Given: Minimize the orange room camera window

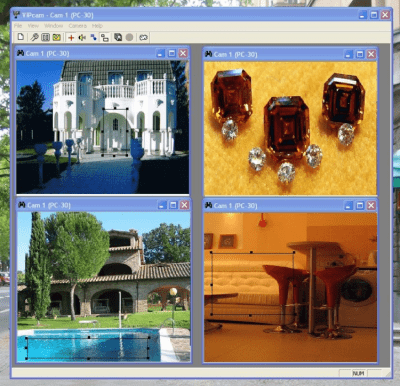Looking at the screenshot, I should [x=348, y=205].
